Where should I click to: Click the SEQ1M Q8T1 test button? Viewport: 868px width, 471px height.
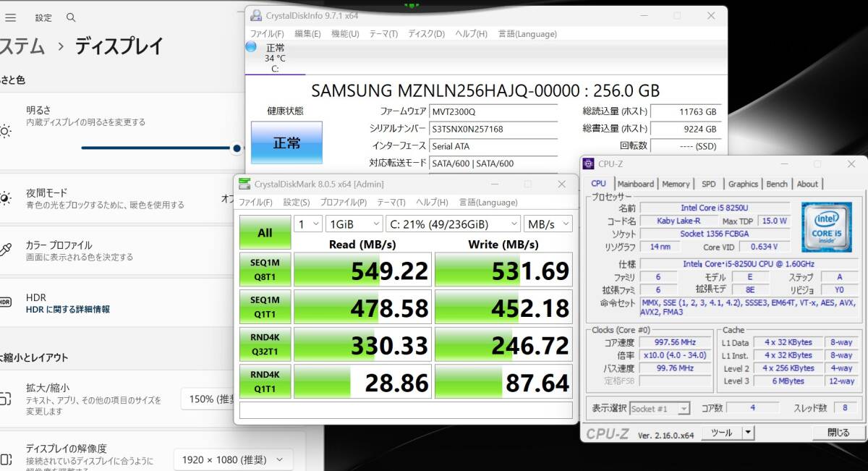[265, 270]
